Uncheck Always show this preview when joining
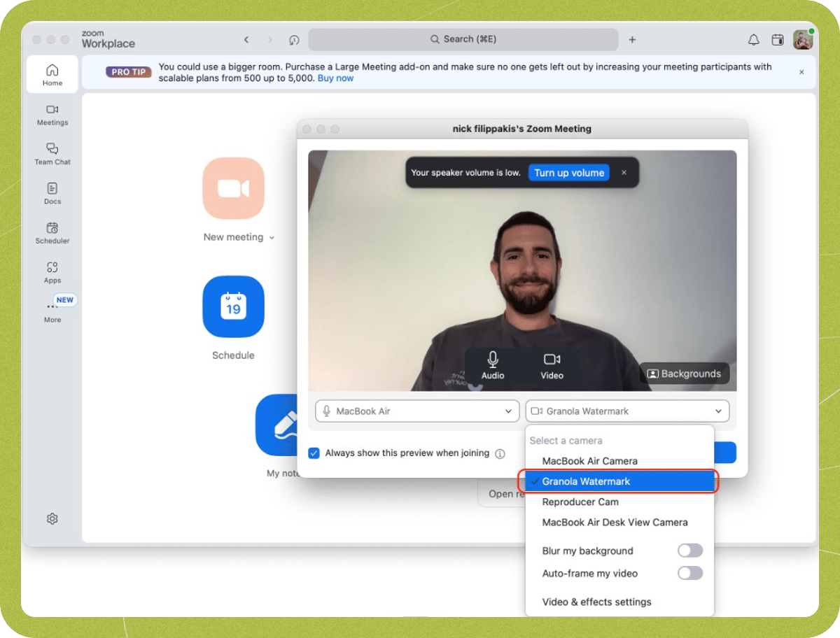The height and width of the screenshot is (638, 840). (x=314, y=453)
